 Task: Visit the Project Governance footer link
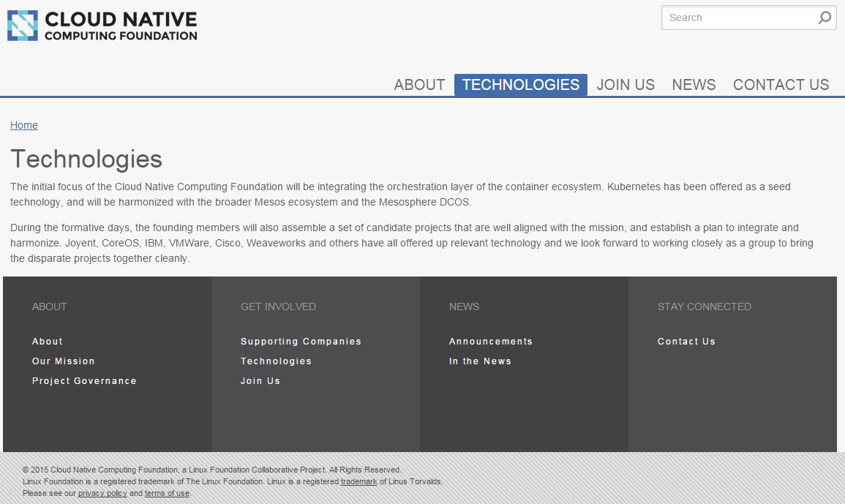84,381
